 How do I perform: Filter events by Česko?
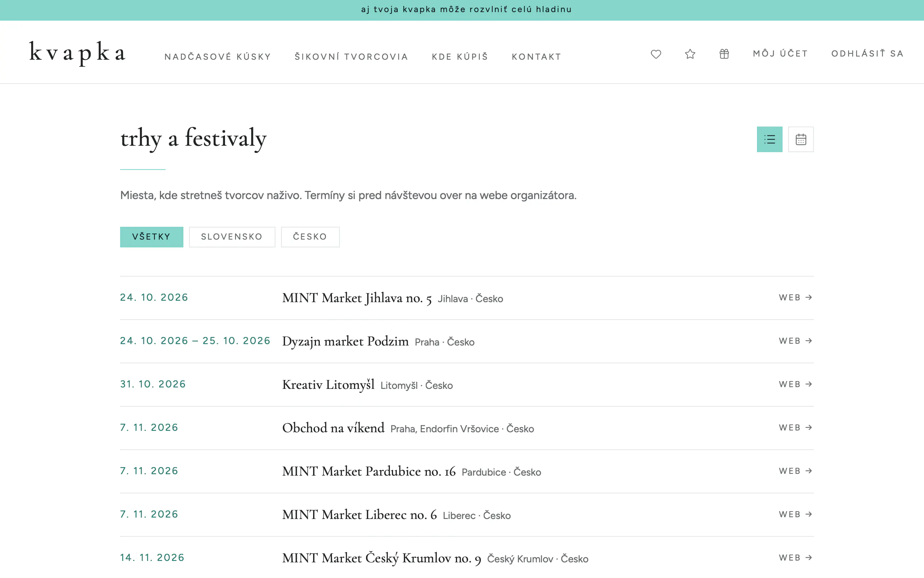coord(310,237)
